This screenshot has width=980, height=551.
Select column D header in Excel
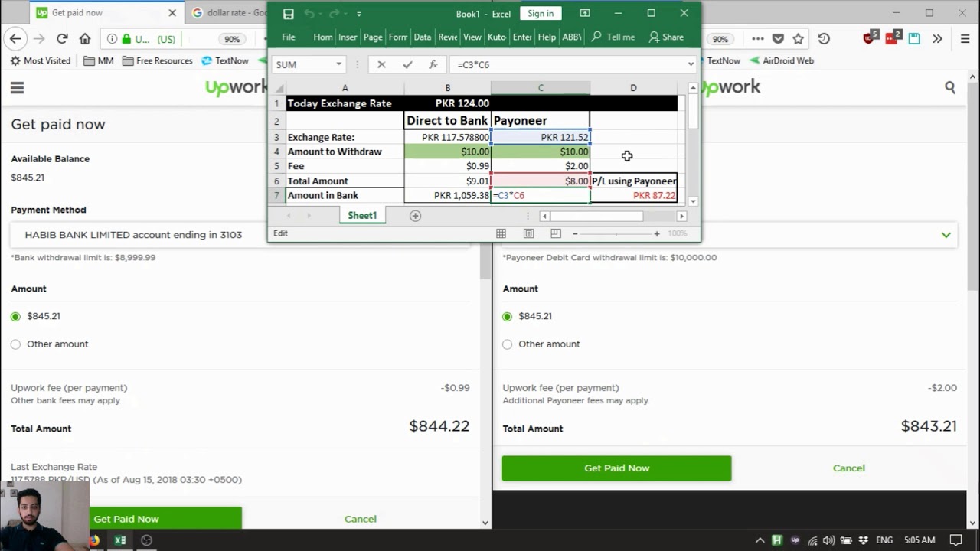pyautogui.click(x=633, y=88)
